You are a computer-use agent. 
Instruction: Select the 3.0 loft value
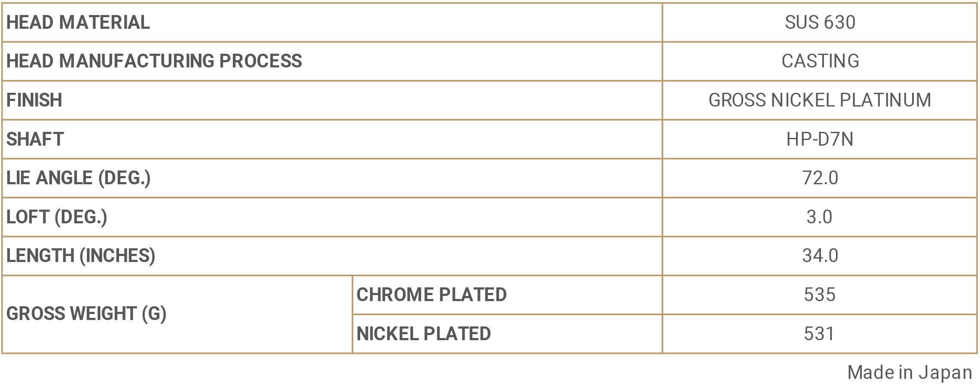click(x=819, y=217)
